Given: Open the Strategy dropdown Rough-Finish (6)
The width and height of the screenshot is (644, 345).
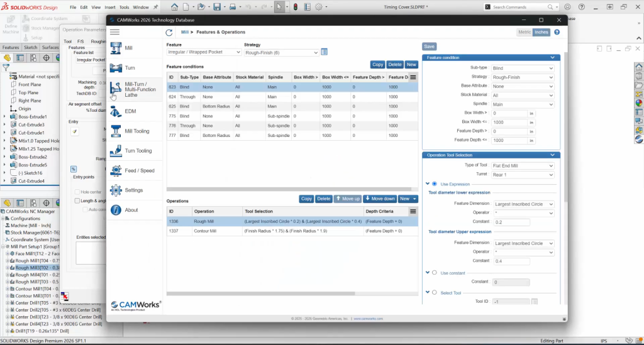Looking at the screenshot, I should (x=281, y=53).
